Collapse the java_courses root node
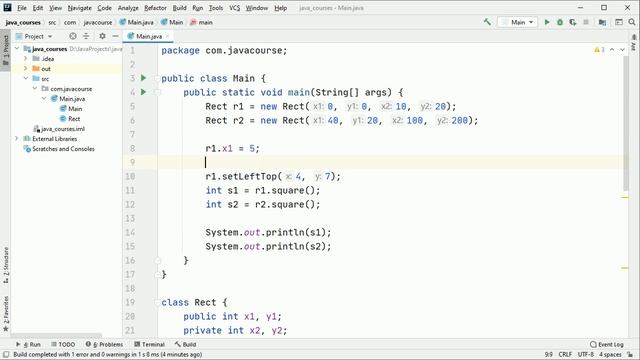Viewport: 640px width, 360px height. [17, 49]
